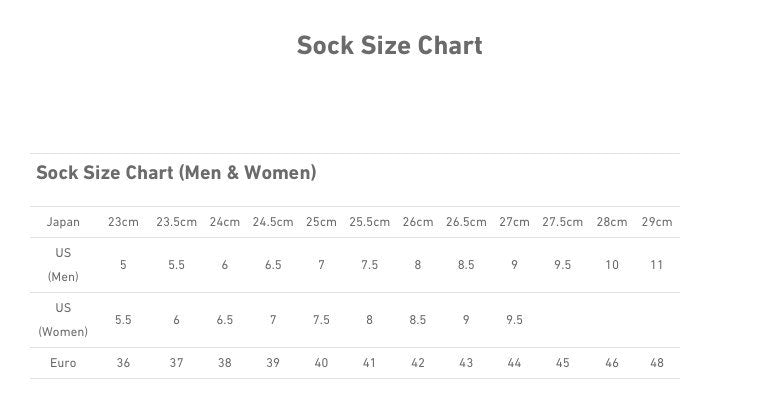The width and height of the screenshot is (761, 409).
Task: Click the 29cm Japan size cell
Action: (656, 222)
